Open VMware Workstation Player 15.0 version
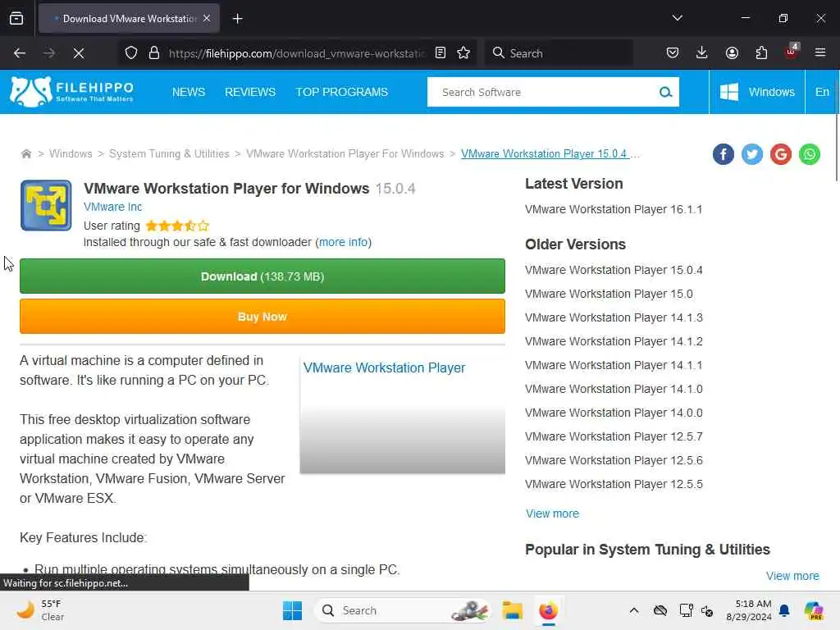Screen dimensions: 840x630 pyautogui.click(x=609, y=294)
